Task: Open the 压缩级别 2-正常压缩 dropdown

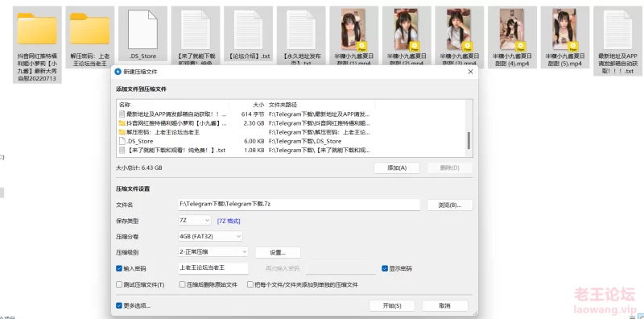Action: (x=213, y=251)
